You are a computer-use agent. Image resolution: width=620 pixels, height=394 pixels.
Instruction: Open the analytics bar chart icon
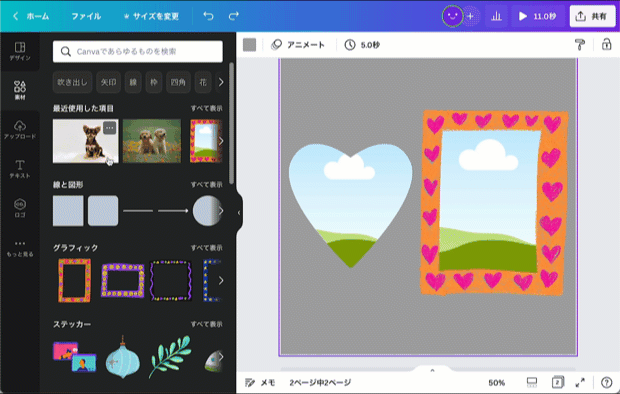coord(496,16)
